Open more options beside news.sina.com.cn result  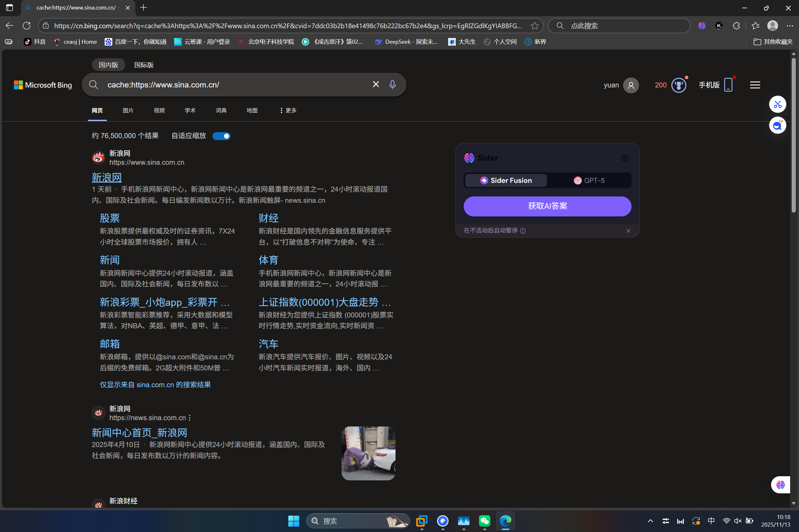pos(189,418)
